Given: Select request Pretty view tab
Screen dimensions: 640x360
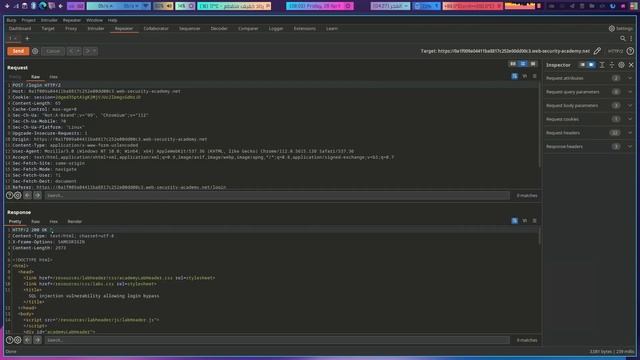Looking at the screenshot, I should [x=15, y=77].
